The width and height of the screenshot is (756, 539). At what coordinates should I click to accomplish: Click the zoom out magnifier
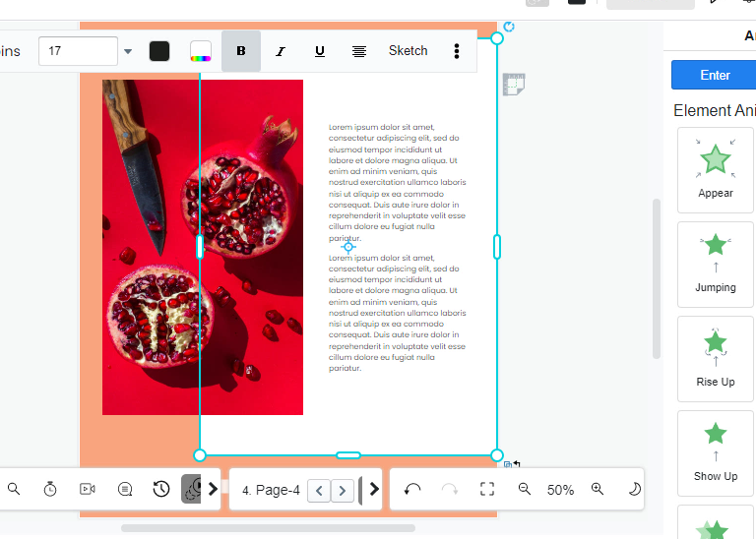click(x=525, y=489)
